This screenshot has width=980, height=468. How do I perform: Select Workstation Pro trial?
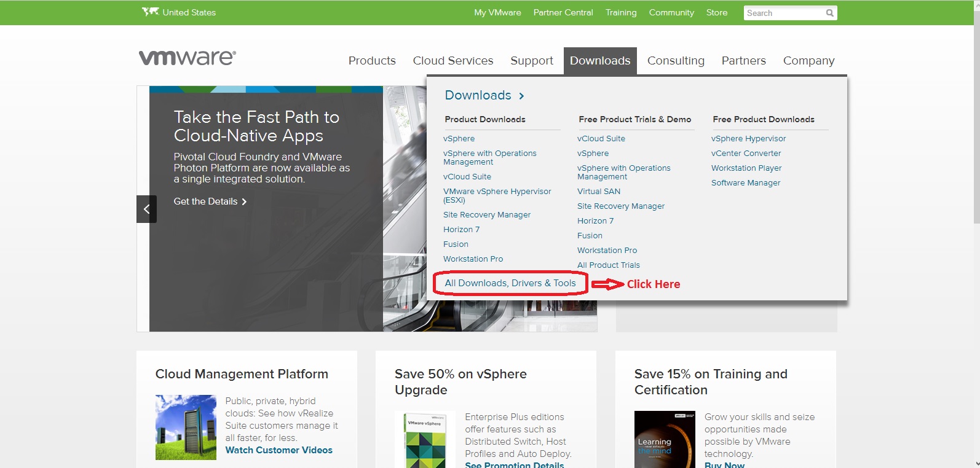pyautogui.click(x=607, y=251)
